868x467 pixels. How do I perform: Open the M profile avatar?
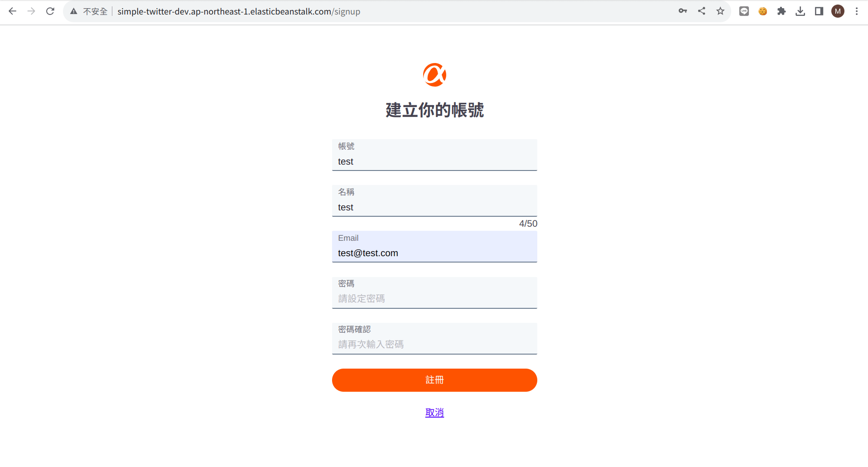point(838,11)
